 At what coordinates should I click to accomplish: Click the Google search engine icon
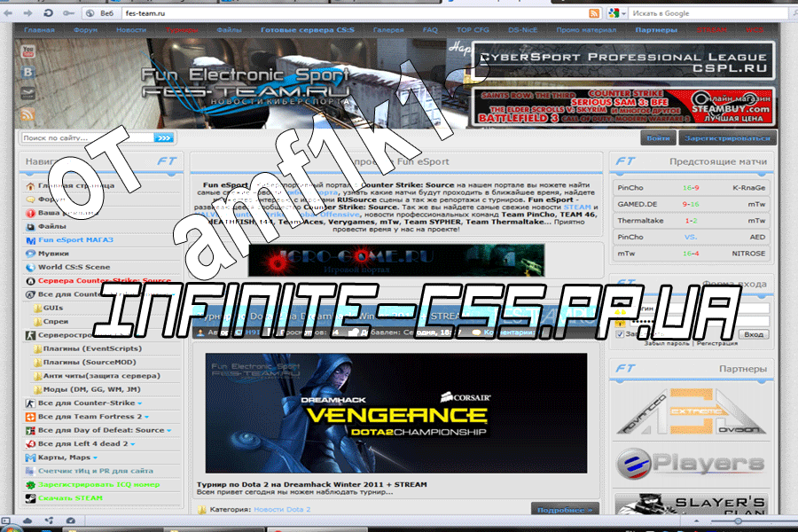click(x=614, y=13)
